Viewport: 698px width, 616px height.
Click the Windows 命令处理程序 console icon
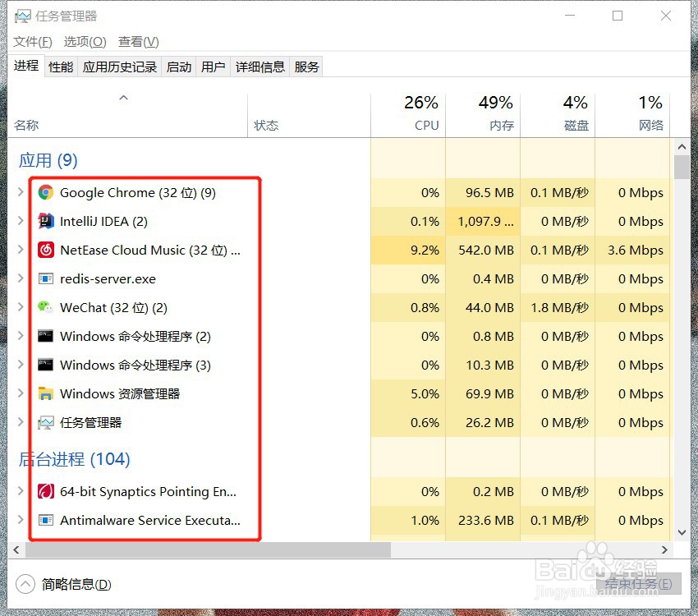[47, 336]
